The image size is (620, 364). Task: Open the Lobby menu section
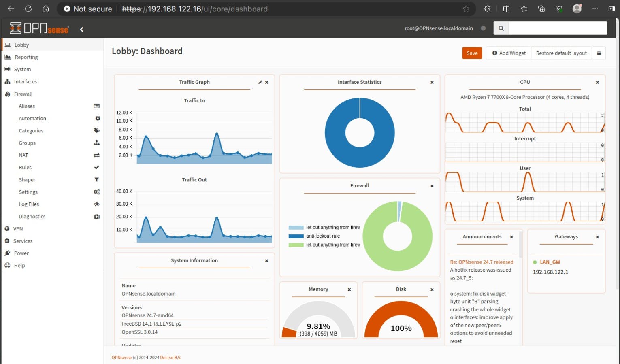point(53,45)
